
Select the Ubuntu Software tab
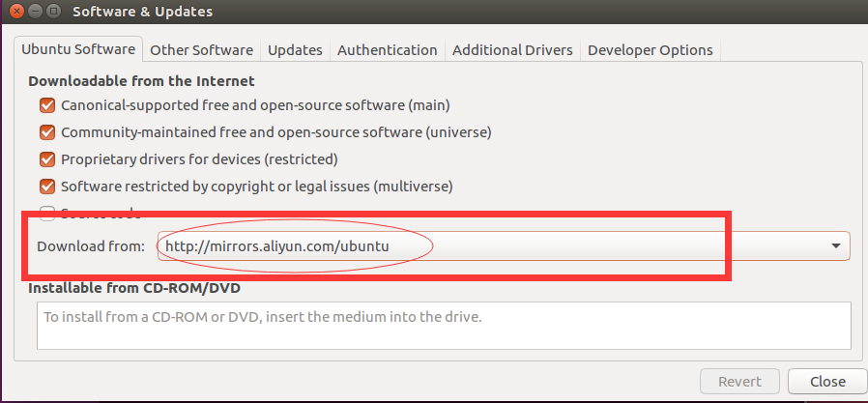click(79, 50)
